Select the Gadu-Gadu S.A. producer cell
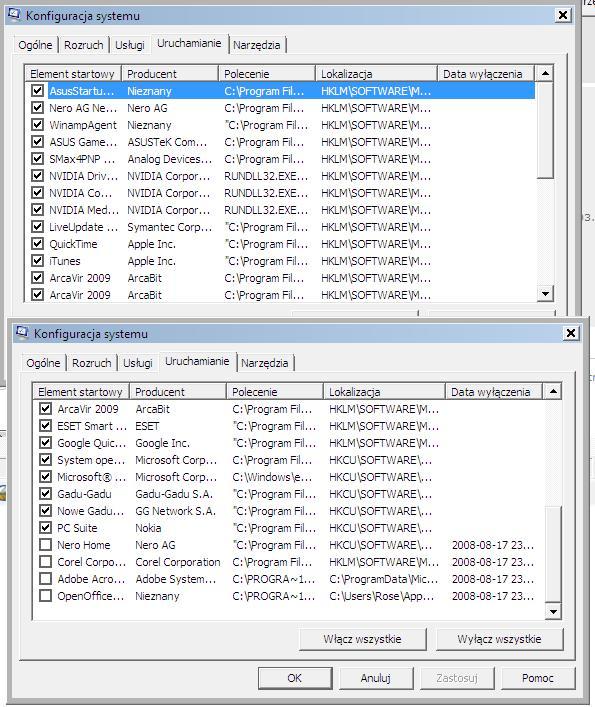The image size is (595, 707). click(x=174, y=494)
